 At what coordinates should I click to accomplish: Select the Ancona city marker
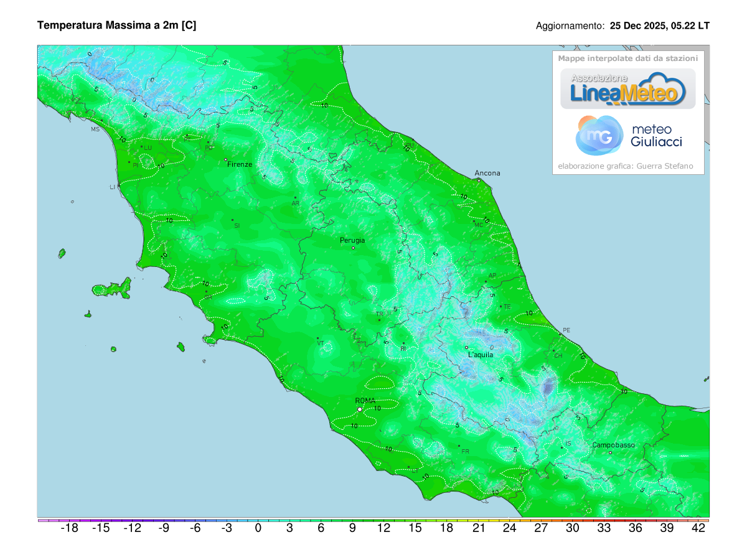point(479,179)
